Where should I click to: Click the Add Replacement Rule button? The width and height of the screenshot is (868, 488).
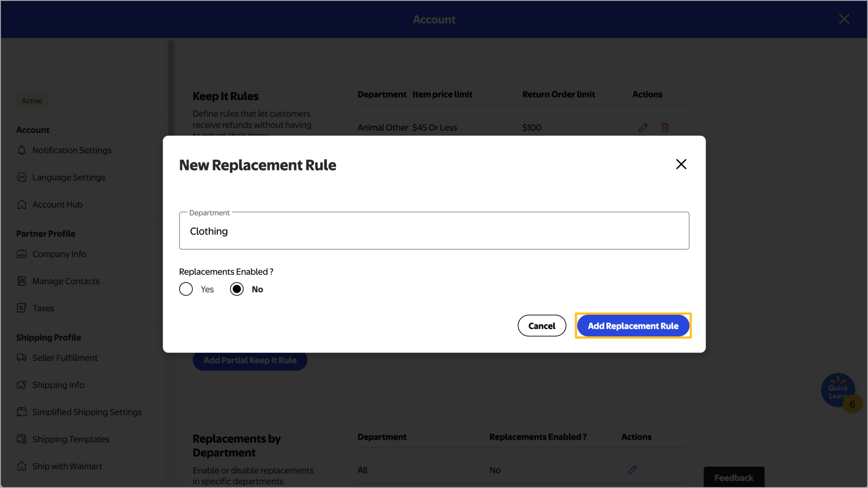(633, 326)
